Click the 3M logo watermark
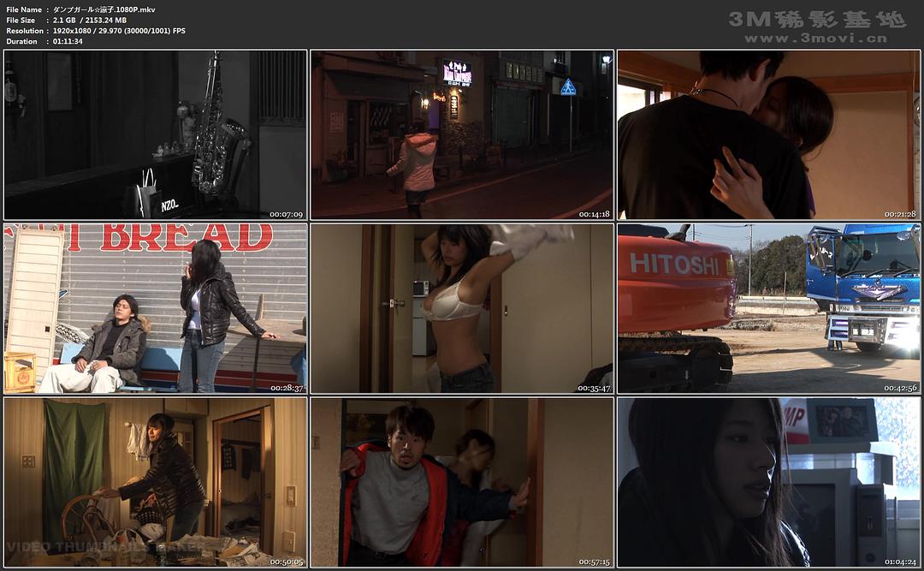 (x=816, y=19)
